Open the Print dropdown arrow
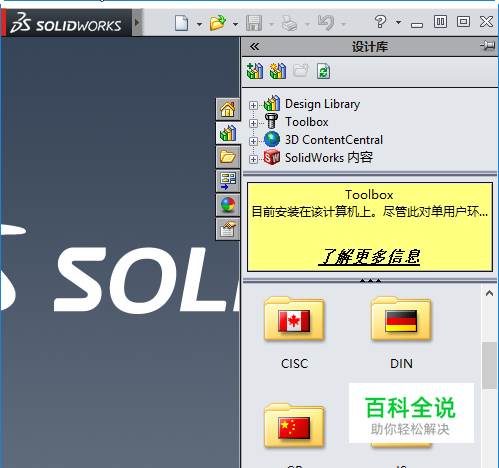499x468 pixels. [x=307, y=24]
